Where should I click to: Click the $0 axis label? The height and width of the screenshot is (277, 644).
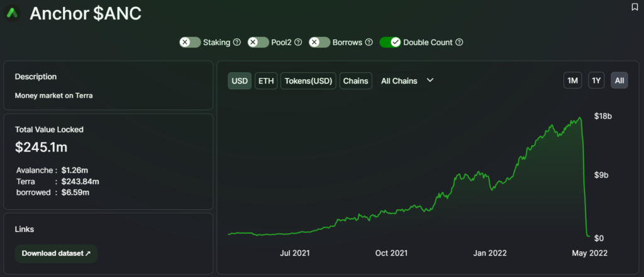[x=599, y=239]
